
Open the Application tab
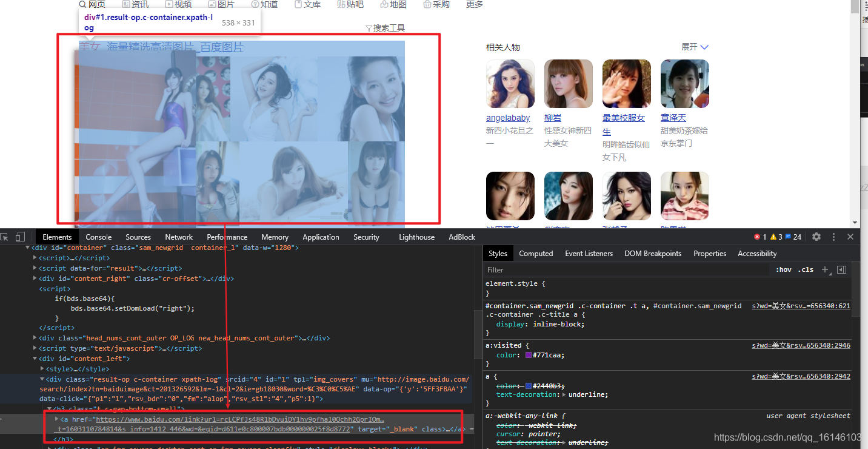point(321,237)
